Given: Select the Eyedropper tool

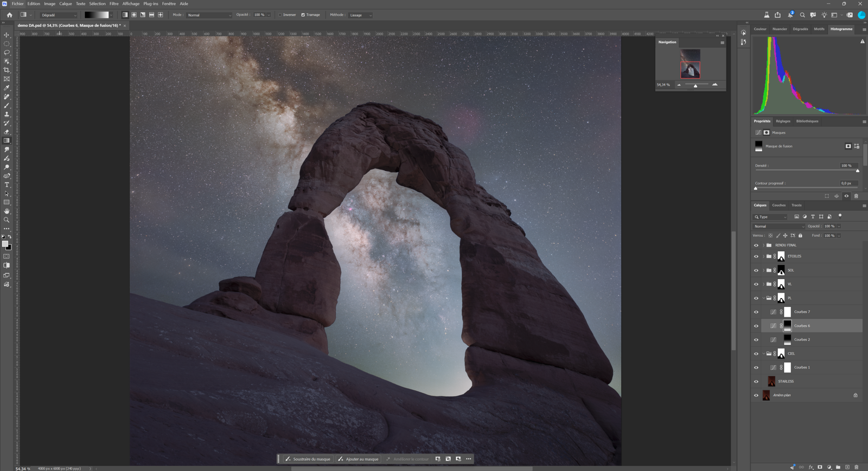Looking at the screenshot, I should tap(7, 88).
